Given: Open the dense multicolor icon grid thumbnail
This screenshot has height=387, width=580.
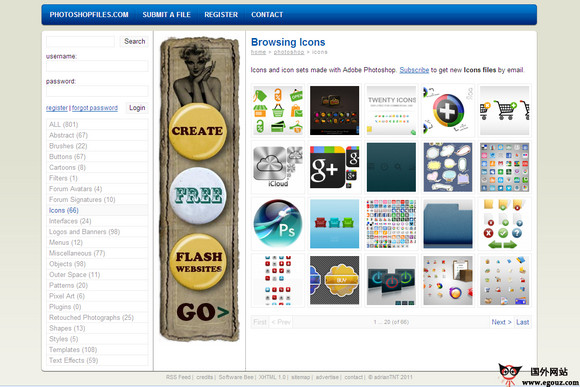Looking at the screenshot, I should [x=391, y=224].
